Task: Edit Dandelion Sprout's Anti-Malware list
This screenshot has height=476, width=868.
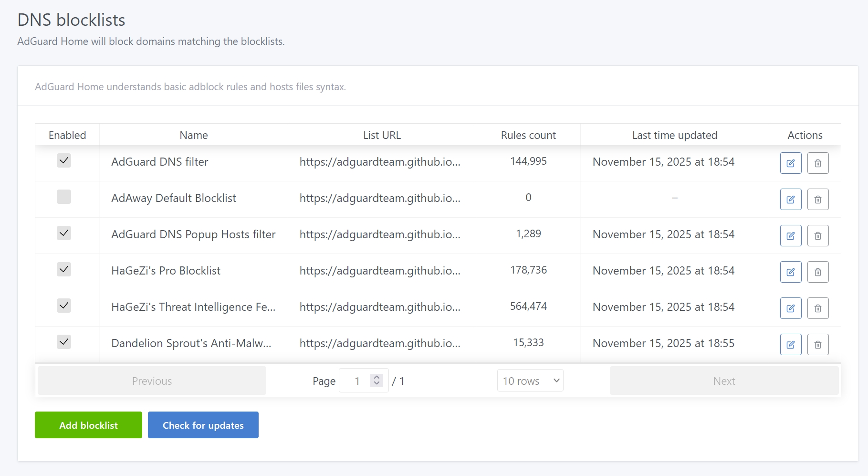Action: (790, 345)
